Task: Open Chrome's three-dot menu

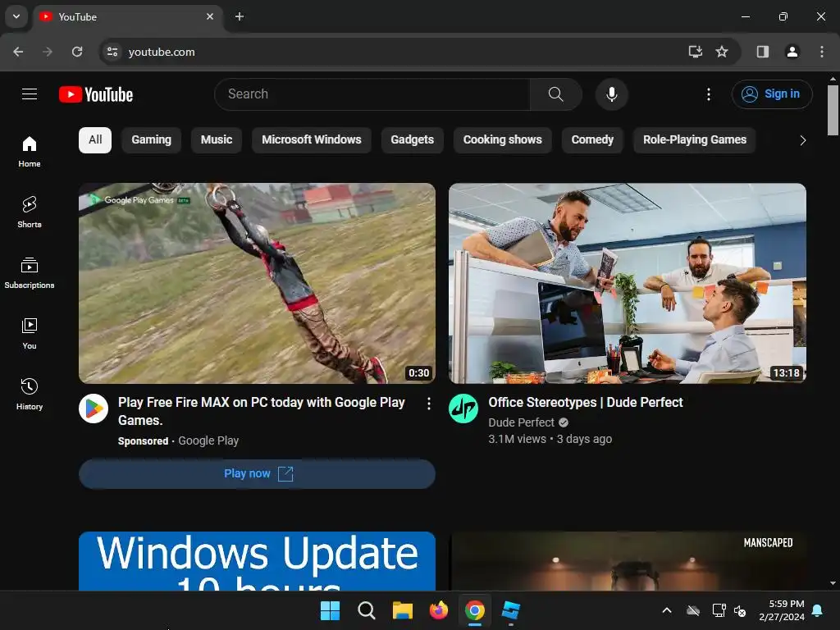Action: point(821,52)
